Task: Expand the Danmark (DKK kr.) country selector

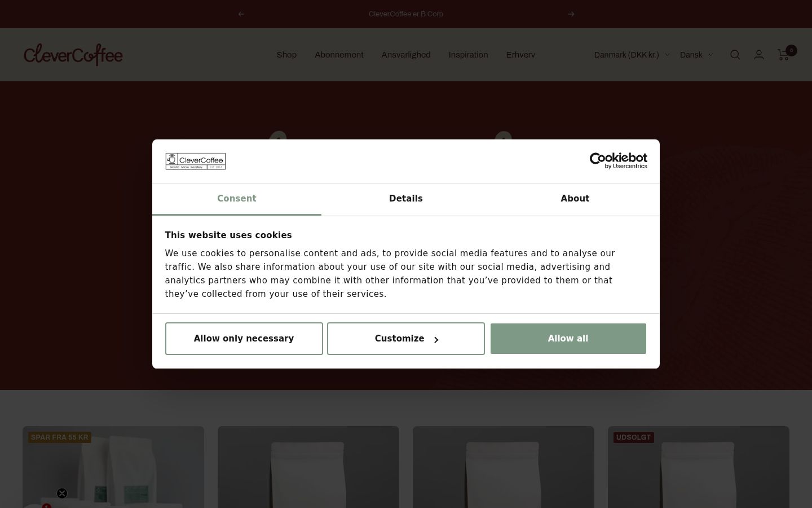Action: [x=632, y=55]
